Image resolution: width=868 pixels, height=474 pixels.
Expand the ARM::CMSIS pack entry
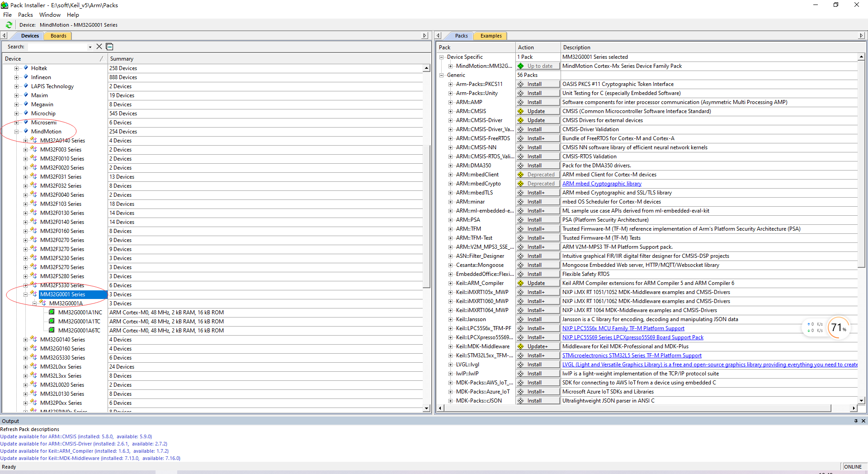[x=451, y=111]
